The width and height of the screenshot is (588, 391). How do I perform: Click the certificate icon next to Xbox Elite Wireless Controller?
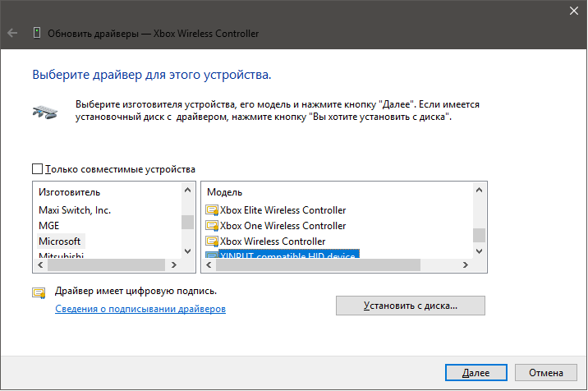click(x=212, y=210)
